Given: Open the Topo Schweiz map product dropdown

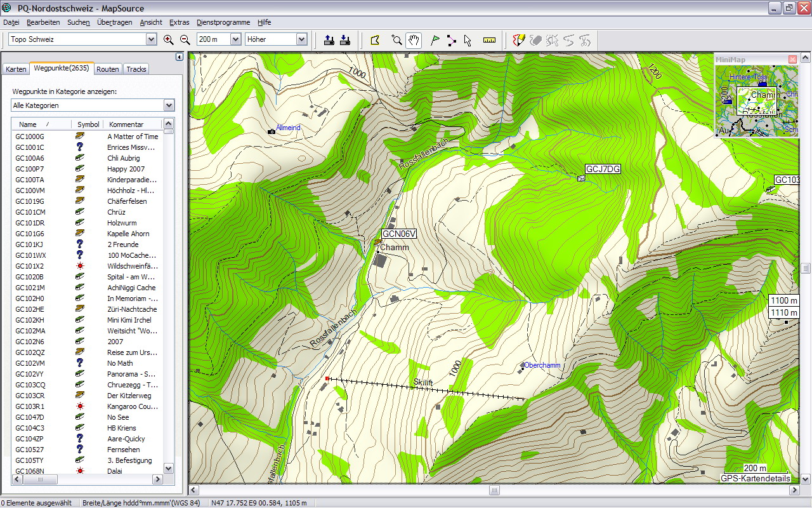Looking at the screenshot, I should coord(151,39).
